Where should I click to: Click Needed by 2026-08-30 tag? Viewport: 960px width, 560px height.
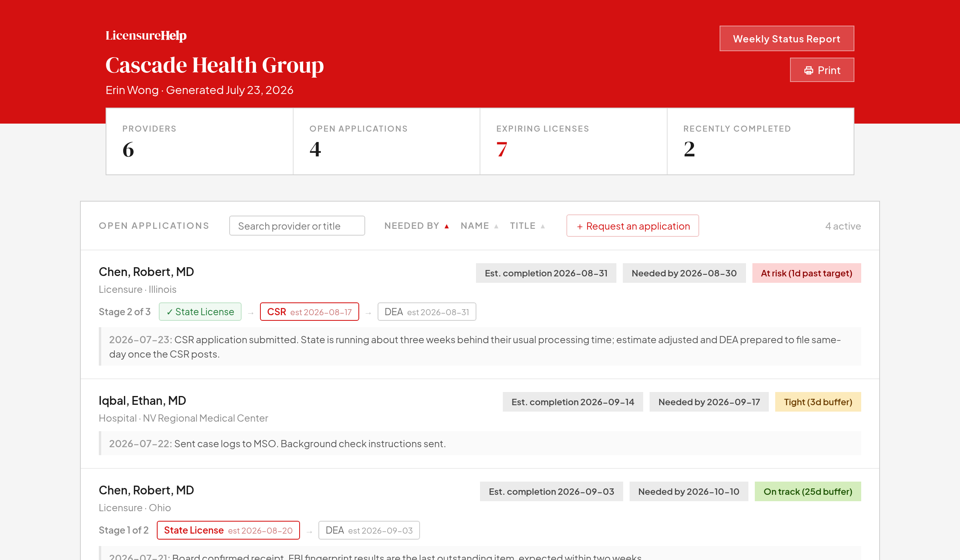684,273
